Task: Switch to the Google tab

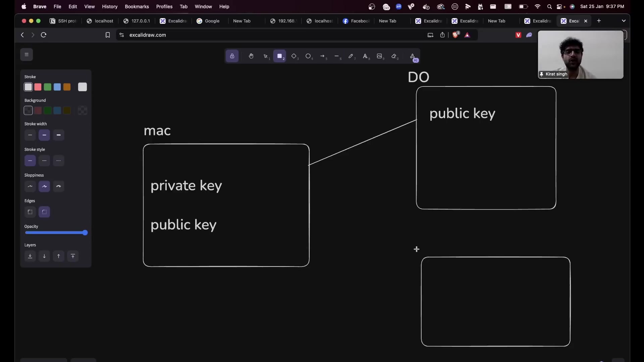Action: point(209,21)
